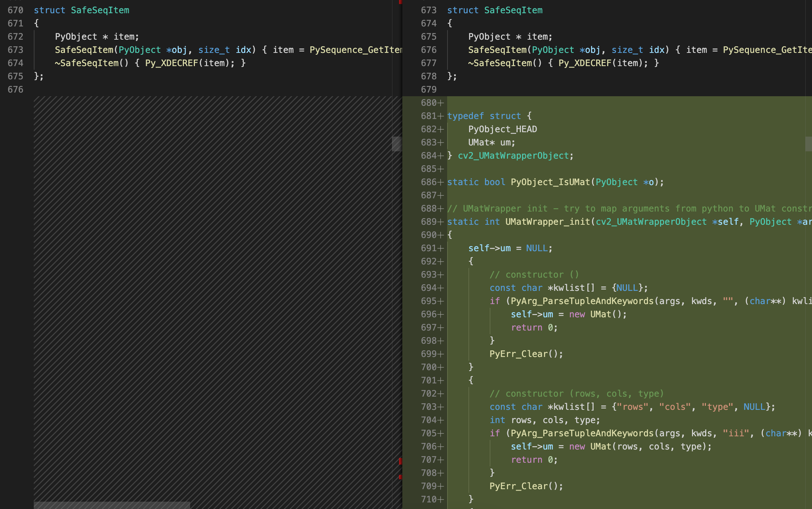Click the "// constructor (rows, cols, type)" comment

pos(576,394)
